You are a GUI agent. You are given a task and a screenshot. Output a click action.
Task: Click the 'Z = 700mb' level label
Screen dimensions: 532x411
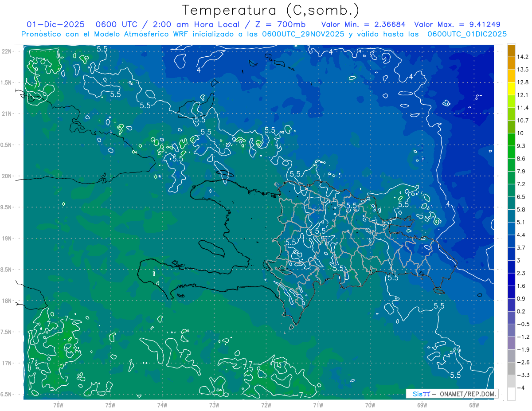[x=278, y=24]
